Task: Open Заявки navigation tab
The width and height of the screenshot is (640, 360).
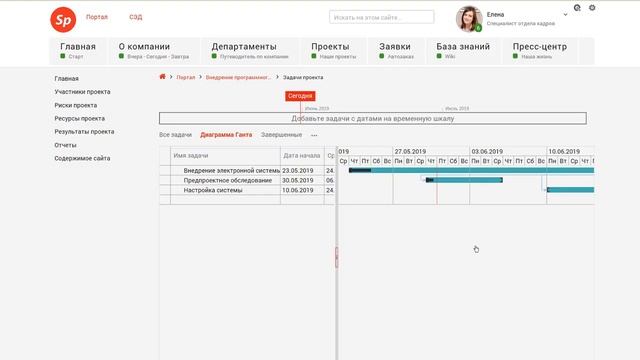Action: tap(396, 51)
